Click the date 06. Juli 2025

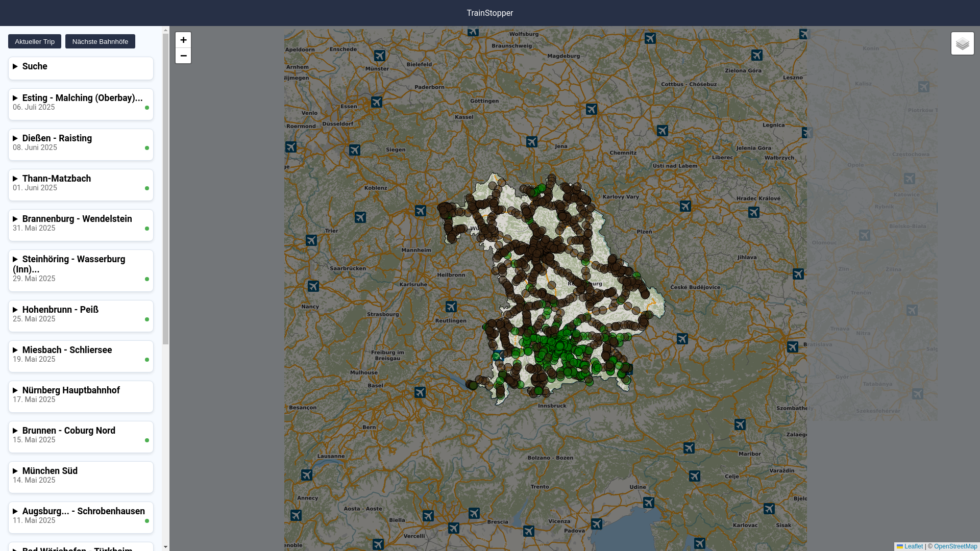click(34, 107)
